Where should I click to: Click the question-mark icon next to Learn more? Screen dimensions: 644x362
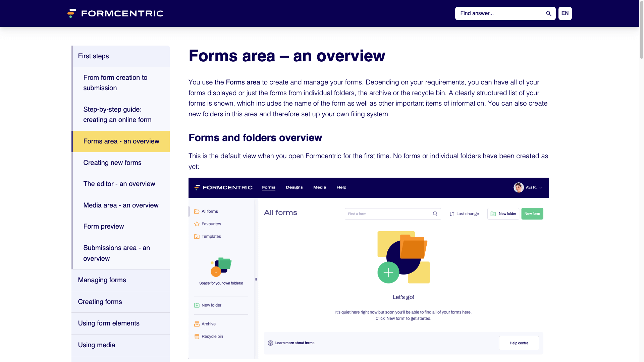270,343
